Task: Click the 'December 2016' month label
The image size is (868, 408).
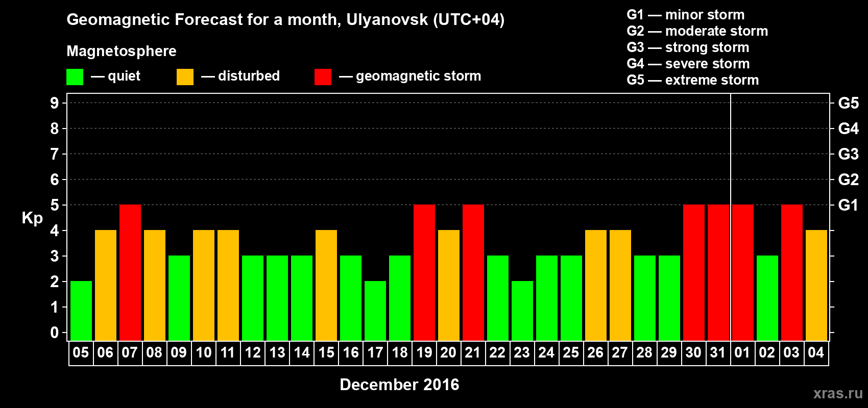Action: [399, 385]
